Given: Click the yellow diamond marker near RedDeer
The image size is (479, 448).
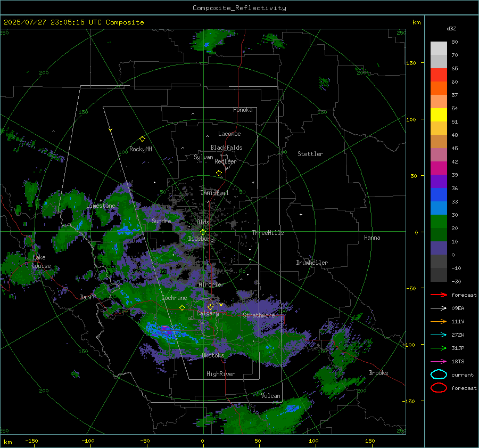Looking at the screenshot, I should (219, 173).
